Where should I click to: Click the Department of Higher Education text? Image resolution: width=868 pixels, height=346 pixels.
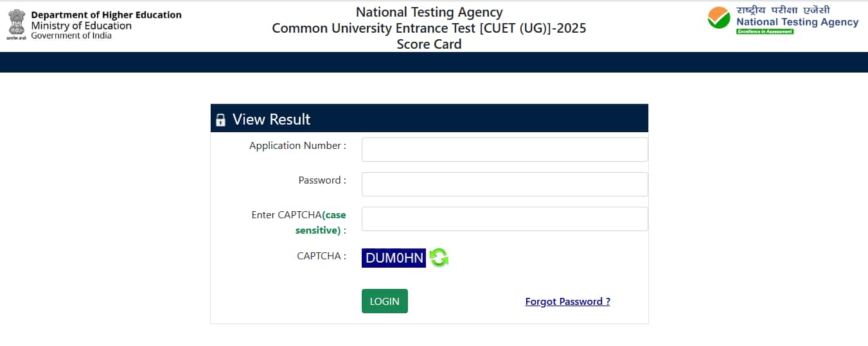[106, 15]
